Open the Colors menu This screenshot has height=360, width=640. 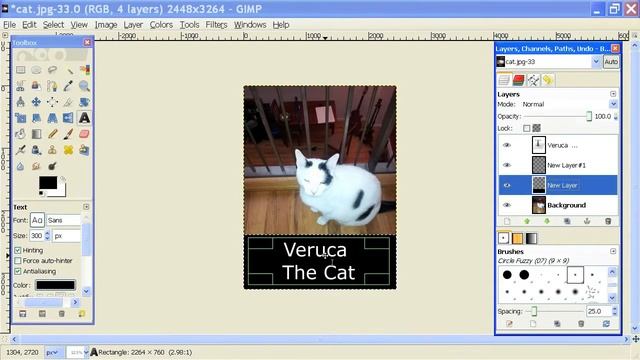[x=161, y=25]
